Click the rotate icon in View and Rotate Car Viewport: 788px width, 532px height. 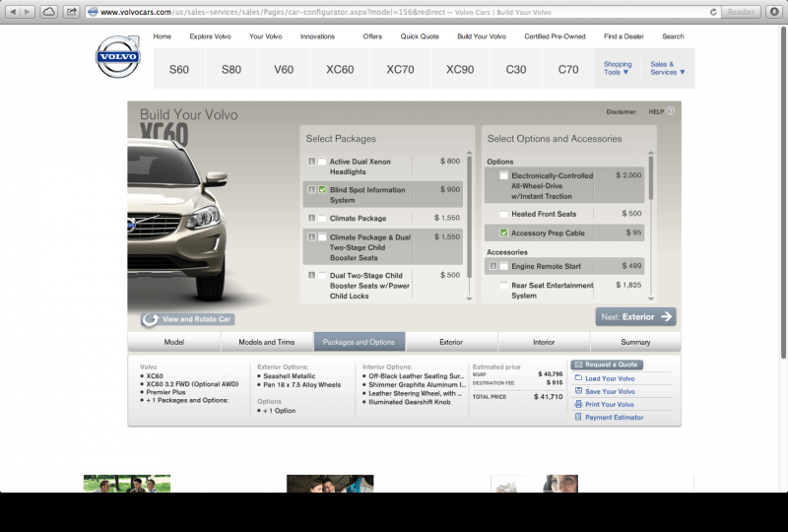[150, 319]
